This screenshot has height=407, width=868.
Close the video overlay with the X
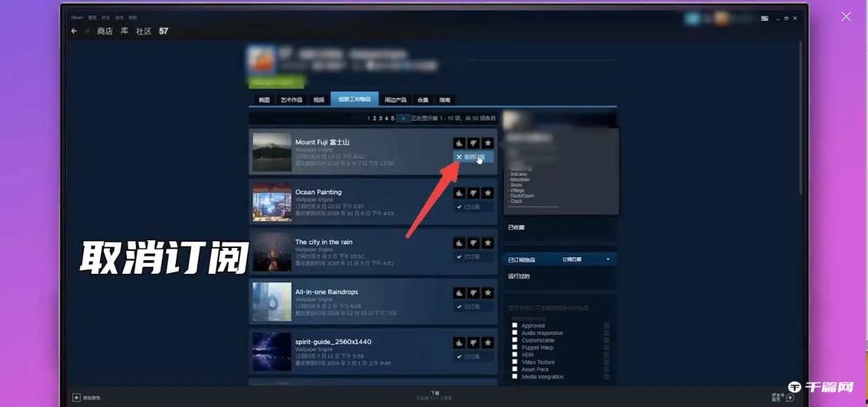point(846,17)
